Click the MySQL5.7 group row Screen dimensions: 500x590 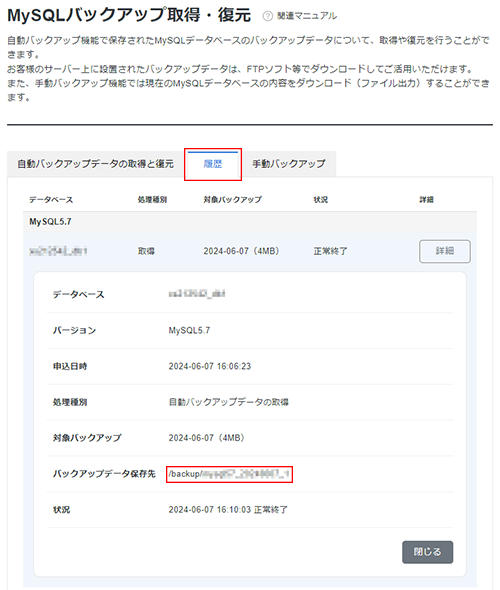tap(250, 222)
